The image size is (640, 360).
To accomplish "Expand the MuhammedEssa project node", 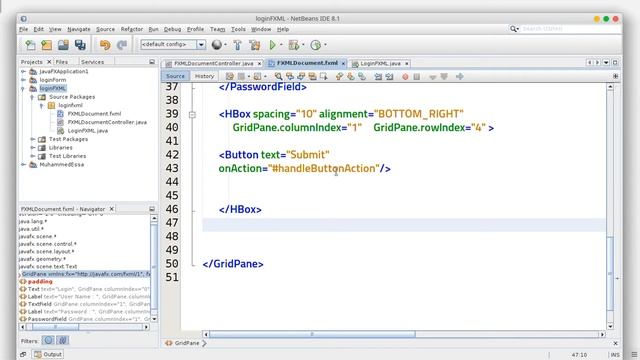I will (x=24, y=164).
